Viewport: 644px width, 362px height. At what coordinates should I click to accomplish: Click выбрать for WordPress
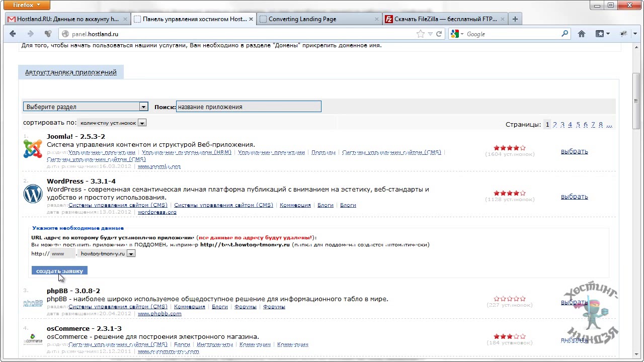(574, 197)
